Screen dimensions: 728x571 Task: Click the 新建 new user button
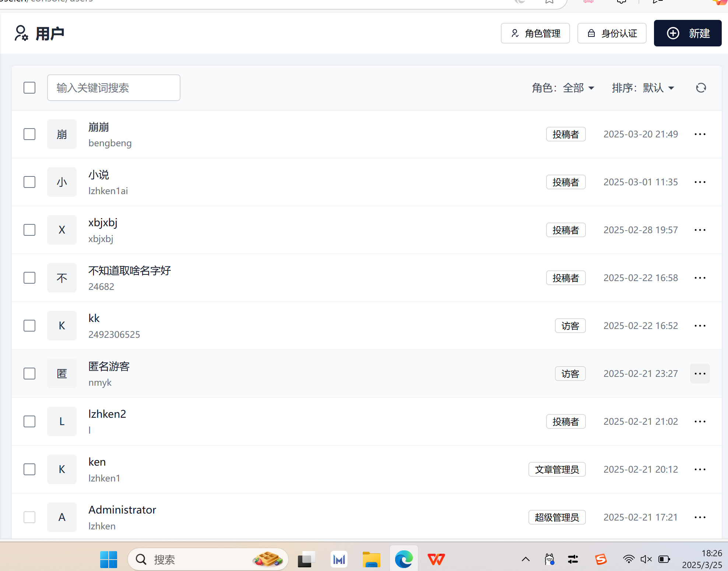pyautogui.click(x=687, y=33)
